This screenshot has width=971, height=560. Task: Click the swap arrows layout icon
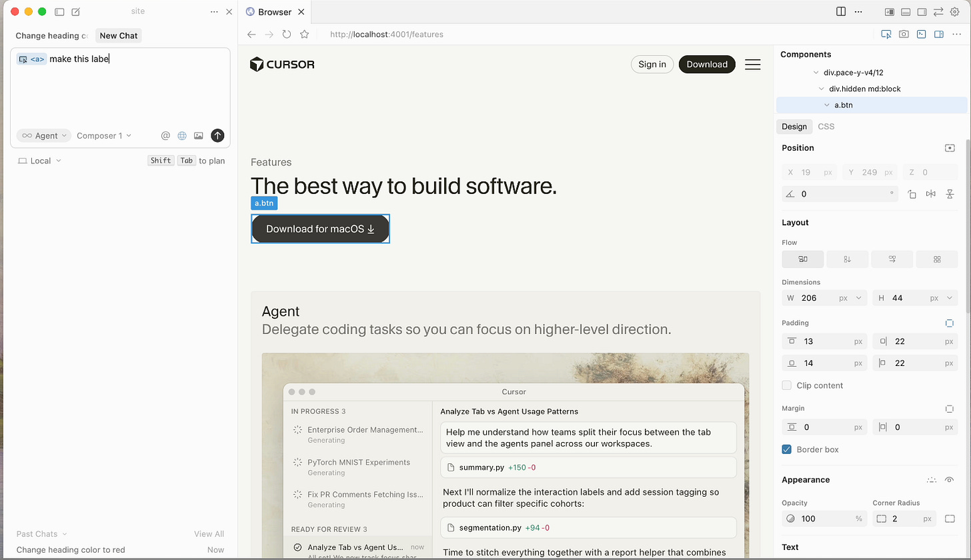pos(938,11)
